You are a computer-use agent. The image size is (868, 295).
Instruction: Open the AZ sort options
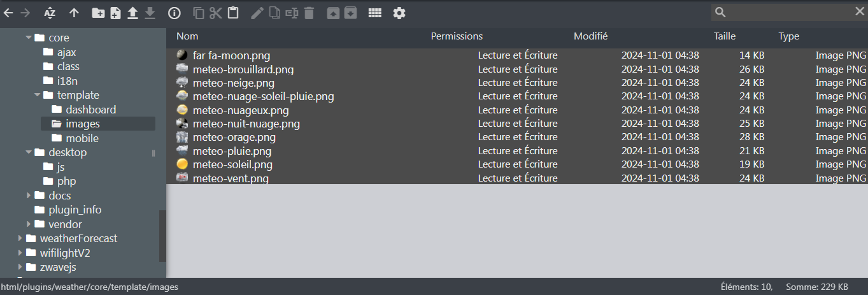pyautogui.click(x=50, y=13)
